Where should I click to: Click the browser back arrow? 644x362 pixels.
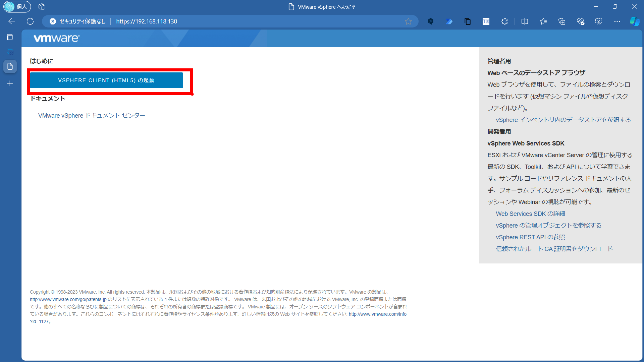[12, 21]
